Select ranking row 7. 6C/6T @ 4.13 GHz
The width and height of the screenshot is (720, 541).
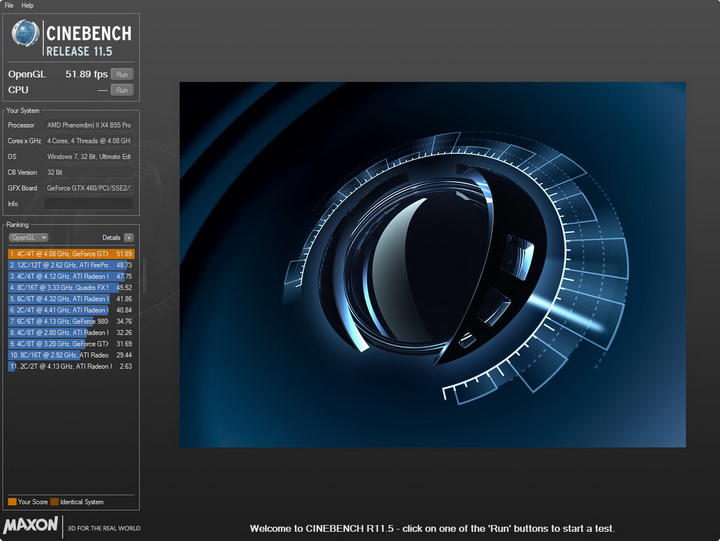71,321
